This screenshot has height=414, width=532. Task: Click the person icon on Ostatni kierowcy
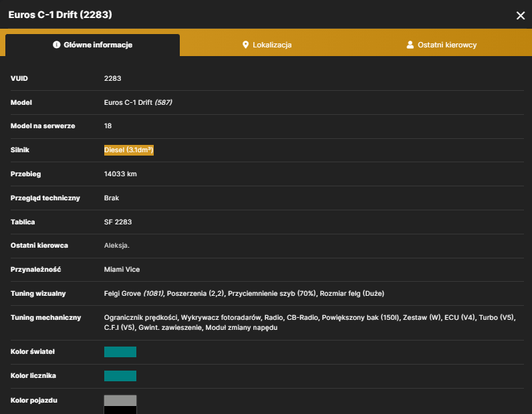410,45
